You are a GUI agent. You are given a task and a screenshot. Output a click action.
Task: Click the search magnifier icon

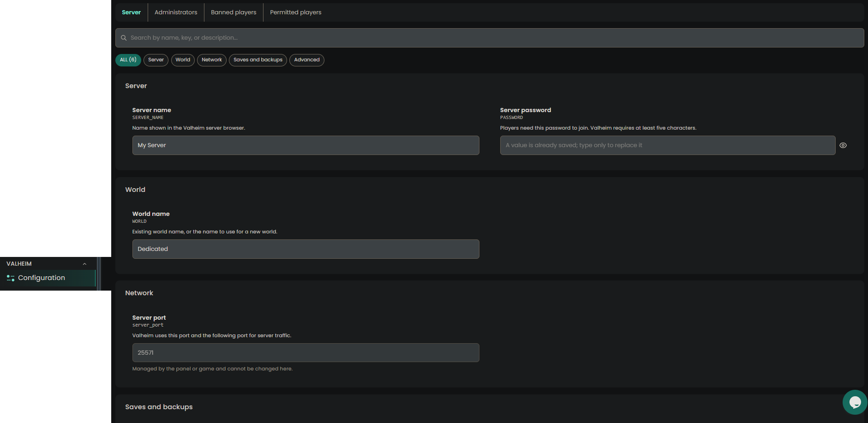tap(124, 38)
